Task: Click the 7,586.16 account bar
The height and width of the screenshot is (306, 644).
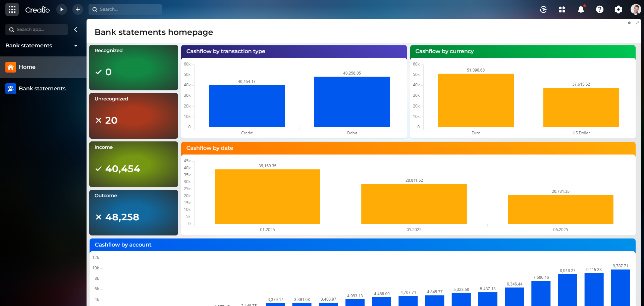Action: point(541,294)
